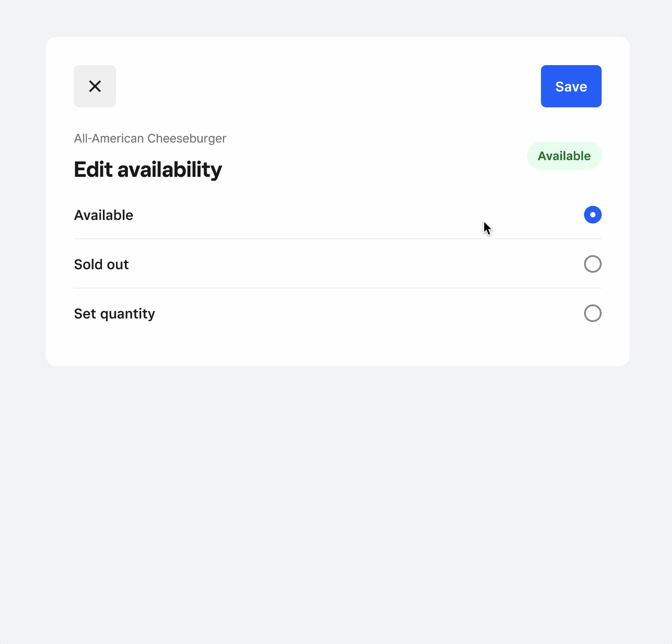The height and width of the screenshot is (644, 672).
Task: Enable the Set quantity radio option
Action: click(592, 313)
